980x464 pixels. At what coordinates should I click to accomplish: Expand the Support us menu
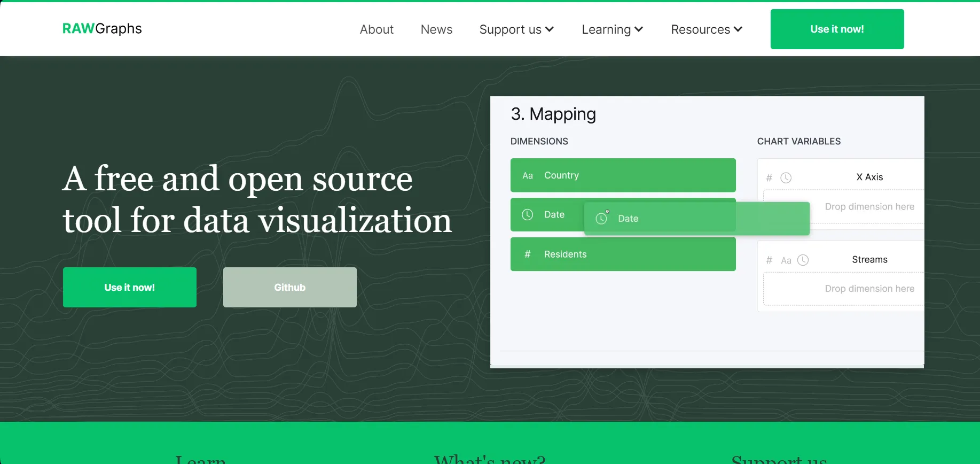[x=516, y=29]
